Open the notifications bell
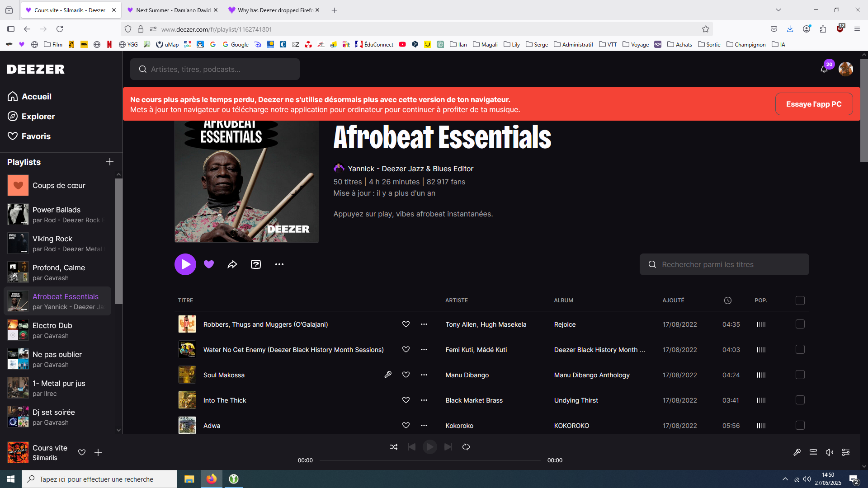Image resolution: width=868 pixels, height=488 pixels. 824,69
